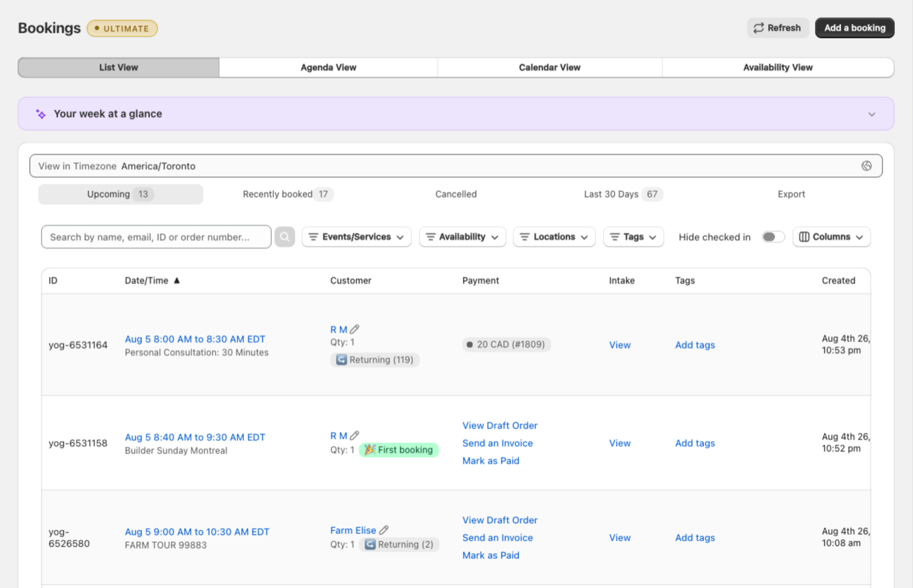Select the Upcoming bookings tab
This screenshot has height=588, width=913.
(x=120, y=194)
